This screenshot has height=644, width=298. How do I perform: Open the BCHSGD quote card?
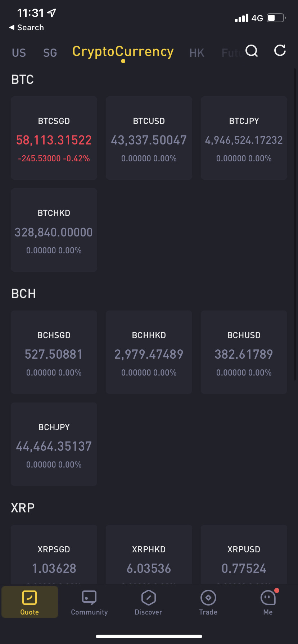click(x=54, y=352)
